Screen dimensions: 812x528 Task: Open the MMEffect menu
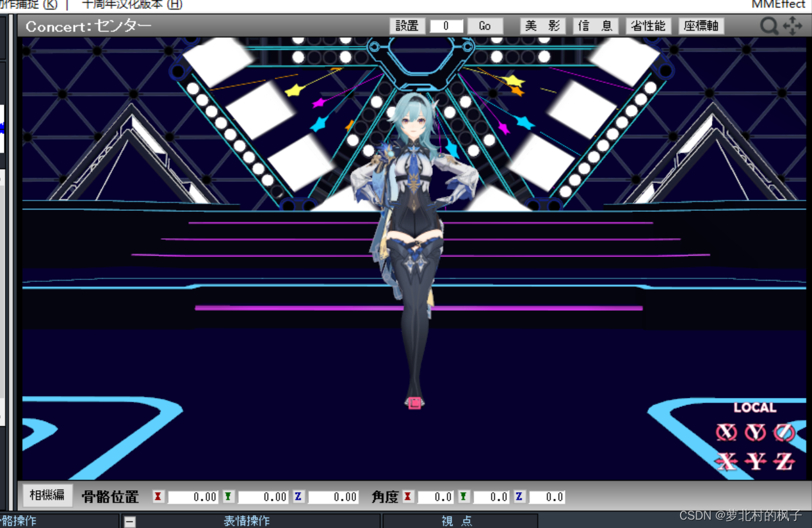(x=778, y=4)
